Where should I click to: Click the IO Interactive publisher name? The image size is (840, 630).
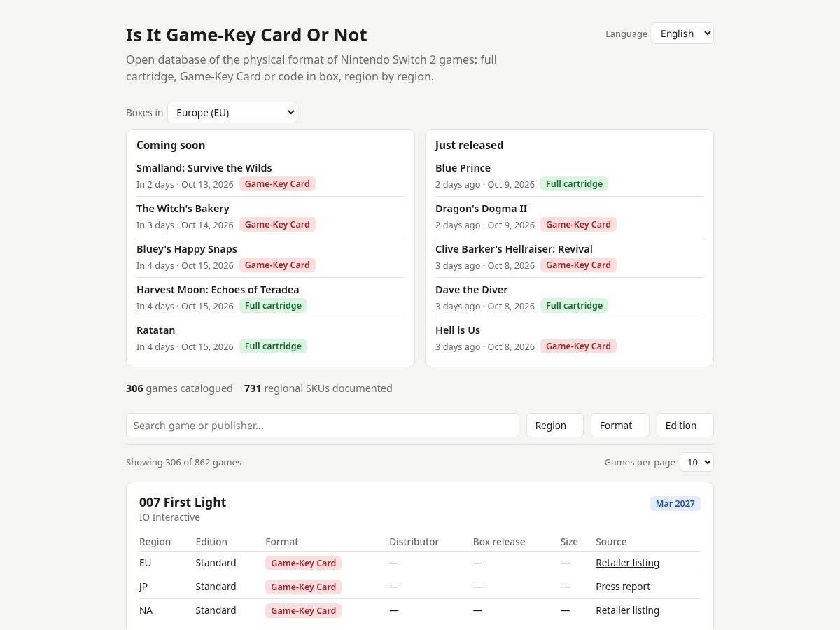pos(169,517)
